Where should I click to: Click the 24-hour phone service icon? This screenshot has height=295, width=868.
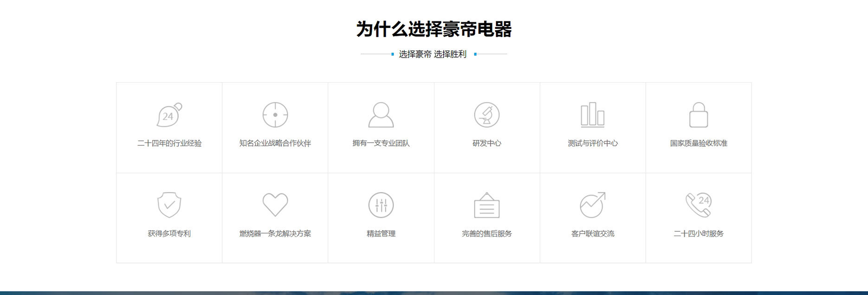698,205
